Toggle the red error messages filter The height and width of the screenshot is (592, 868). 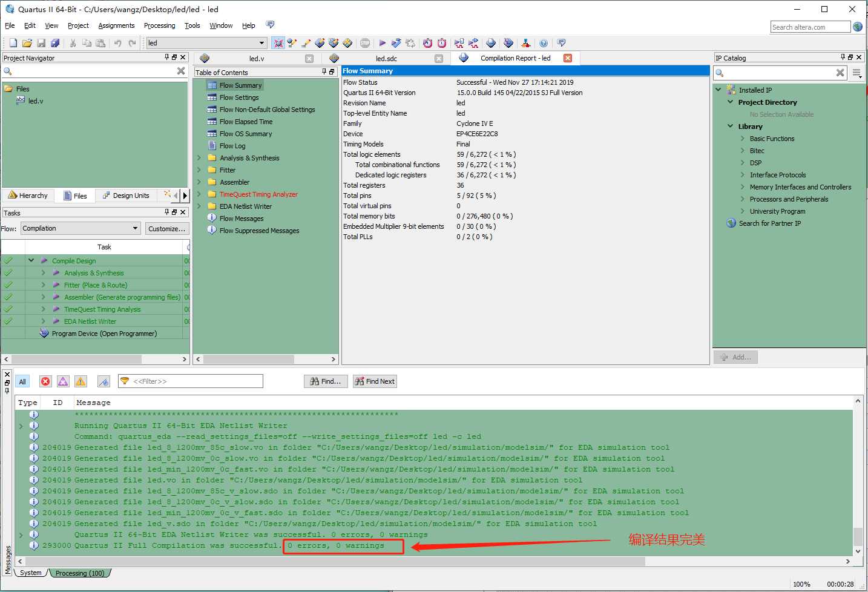coord(45,381)
